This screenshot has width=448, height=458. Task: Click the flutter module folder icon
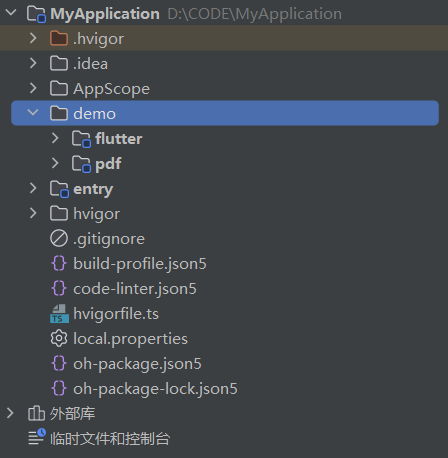pos(81,139)
